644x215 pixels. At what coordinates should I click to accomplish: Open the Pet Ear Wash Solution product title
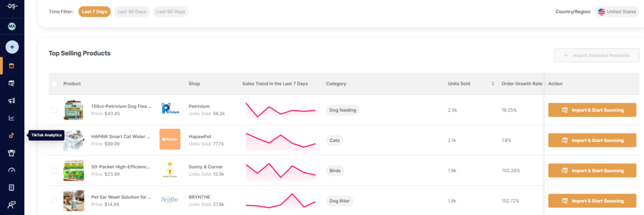pos(121,197)
